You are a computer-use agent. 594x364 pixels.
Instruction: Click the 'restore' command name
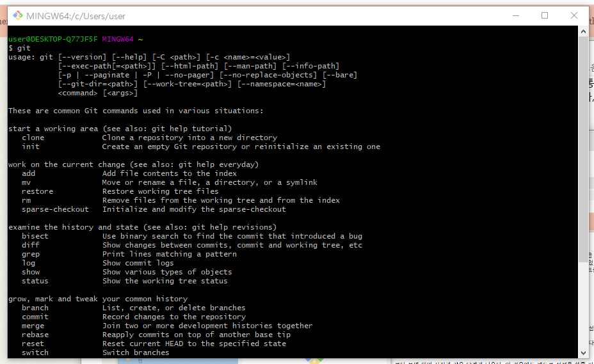(x=38, y=191)
